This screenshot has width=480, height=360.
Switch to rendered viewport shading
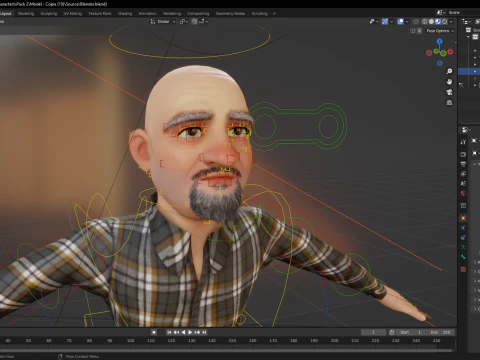(445, 22)
